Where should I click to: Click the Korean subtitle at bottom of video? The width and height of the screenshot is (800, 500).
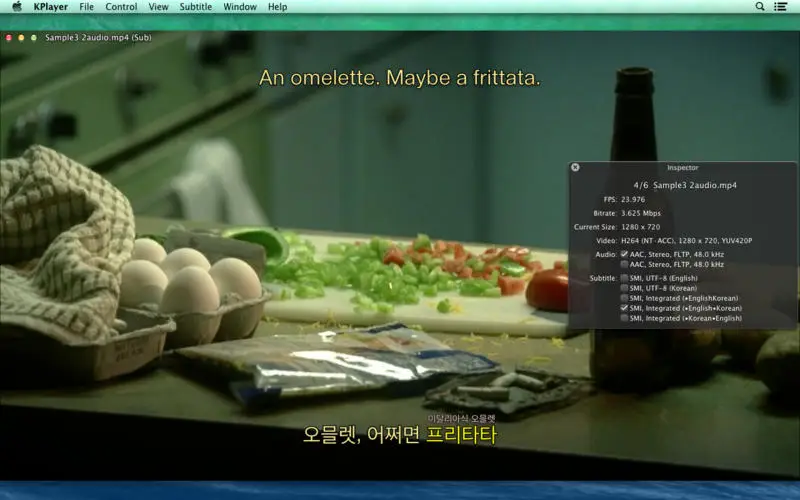pyautogui.click(x=399, y=435)
